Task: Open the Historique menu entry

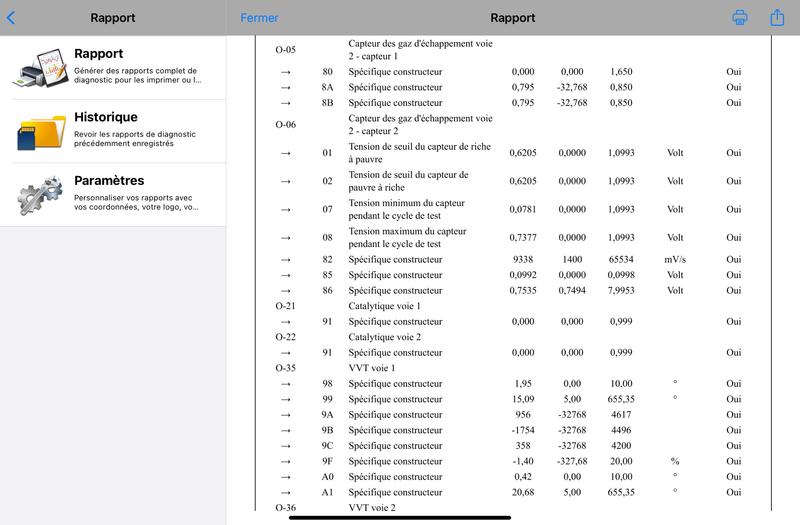Action: [x=113, y=131]
